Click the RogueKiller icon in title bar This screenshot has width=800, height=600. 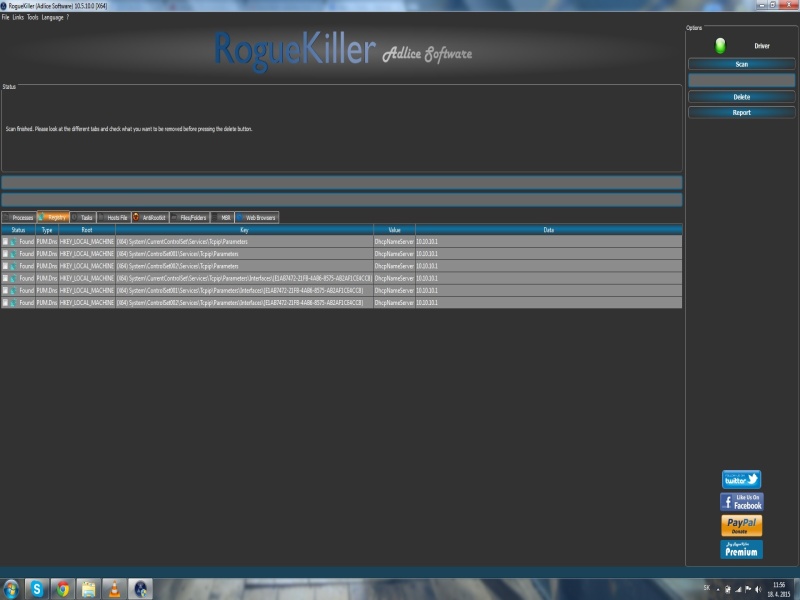click(x=6, y=5)
